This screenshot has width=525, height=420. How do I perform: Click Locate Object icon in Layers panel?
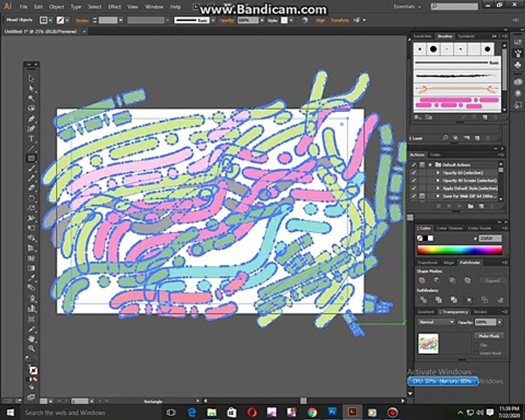[x=445, y=138]
